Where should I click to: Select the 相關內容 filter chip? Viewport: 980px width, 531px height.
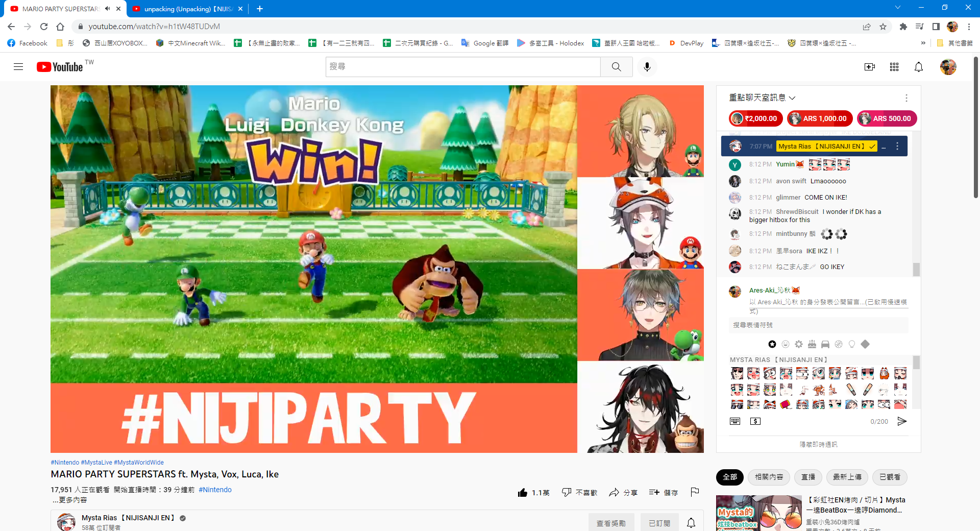coord(769,477)
